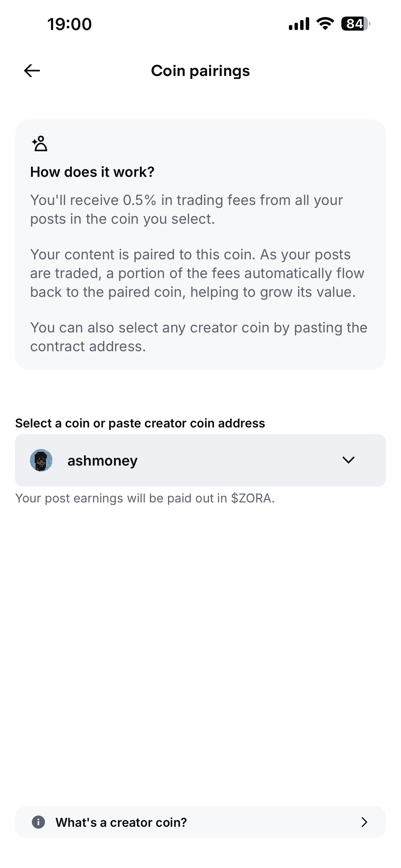Click the "Select a coin or paste" field label

[x=140, y=423]
